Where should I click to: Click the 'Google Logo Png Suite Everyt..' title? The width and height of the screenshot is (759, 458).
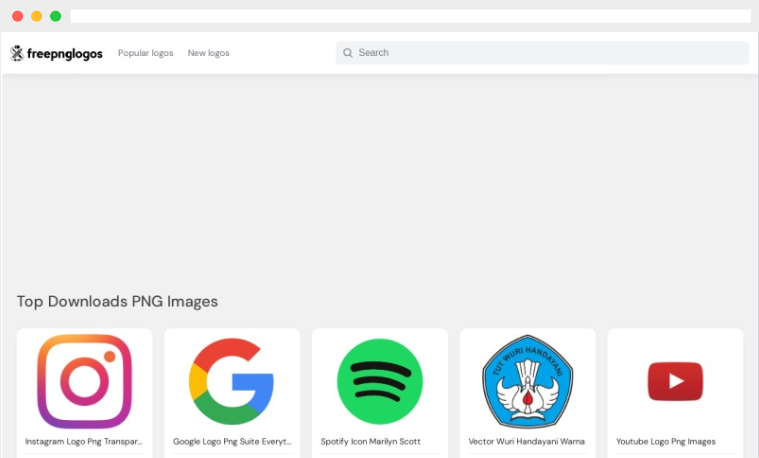tap(232, 442)
